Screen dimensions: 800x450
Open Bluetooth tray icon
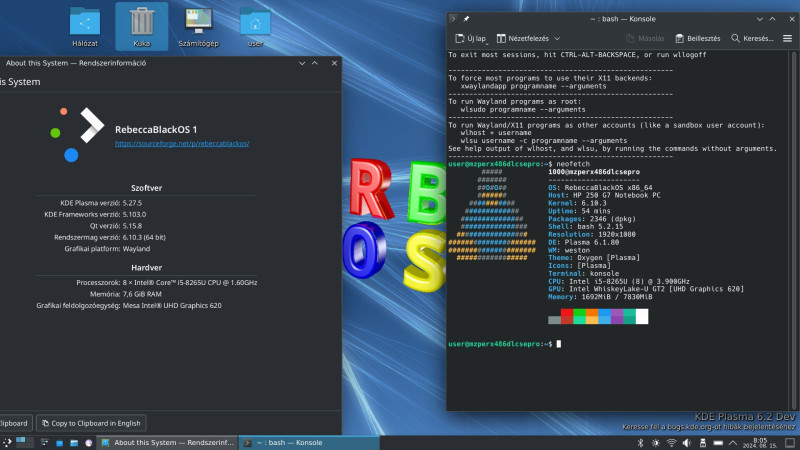coord(640,443)
